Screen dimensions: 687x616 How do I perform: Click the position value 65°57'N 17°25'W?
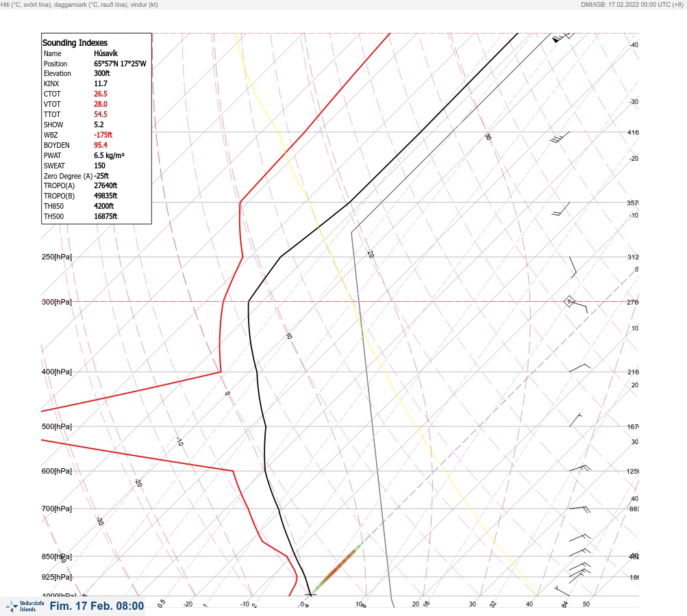pyautogui.click(x=120, y=64)
